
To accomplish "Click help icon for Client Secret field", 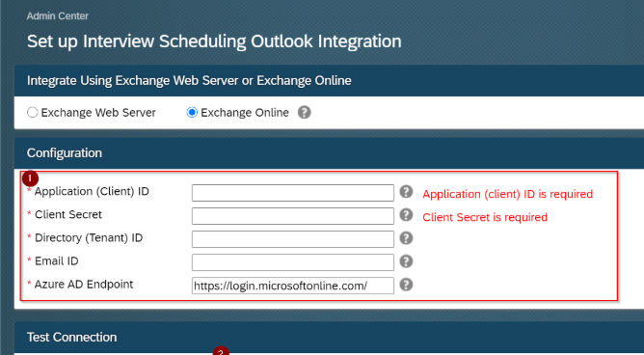I will click(406, 215).
